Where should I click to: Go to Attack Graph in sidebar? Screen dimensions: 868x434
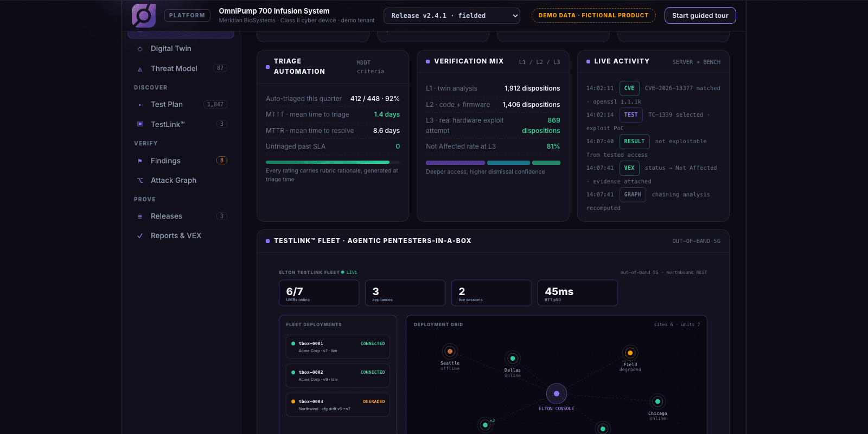(181, 180)
